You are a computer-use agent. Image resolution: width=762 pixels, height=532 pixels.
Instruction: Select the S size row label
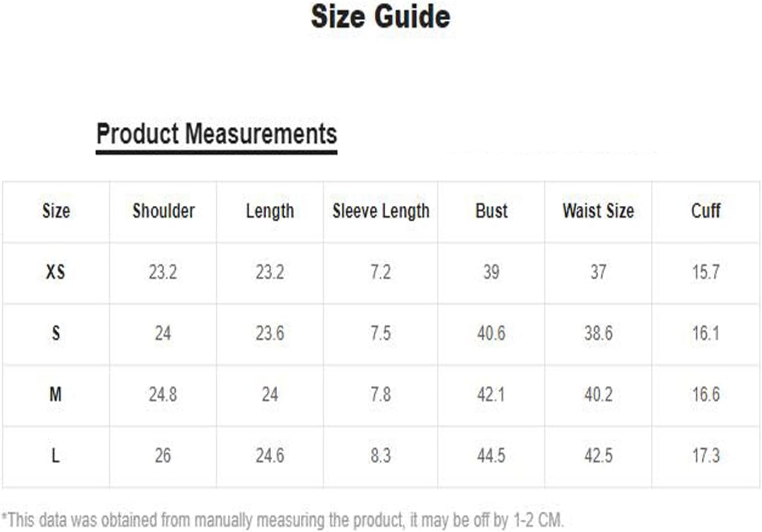coord(56,333)
